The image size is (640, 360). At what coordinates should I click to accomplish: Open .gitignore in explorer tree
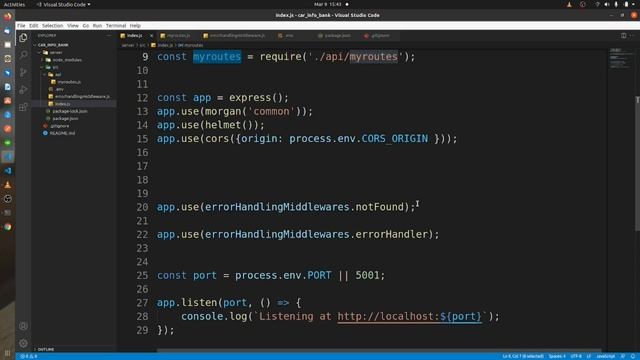pos(60,126)
